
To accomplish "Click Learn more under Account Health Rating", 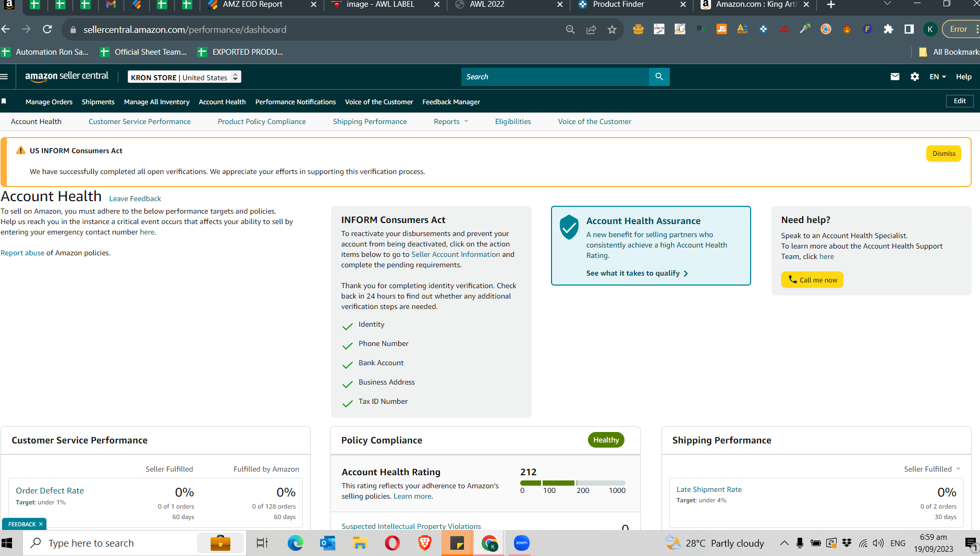I will (412, 496).
